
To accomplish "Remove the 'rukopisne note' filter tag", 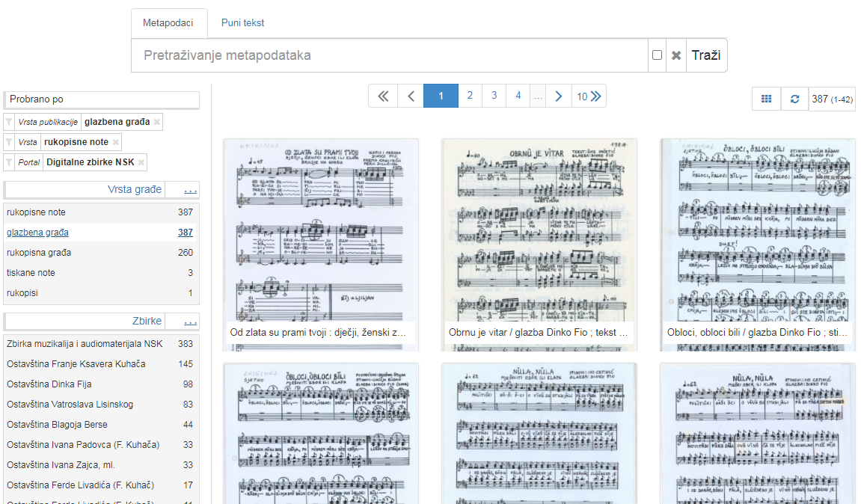I will point(116,142).
